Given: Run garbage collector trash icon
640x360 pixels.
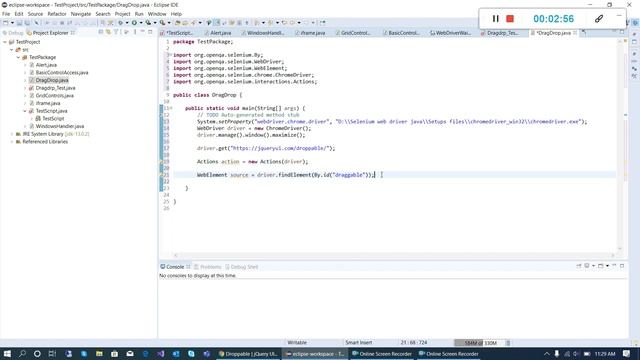Looking at the screenshot, I should pyautogui.click(x=508, y=343).
